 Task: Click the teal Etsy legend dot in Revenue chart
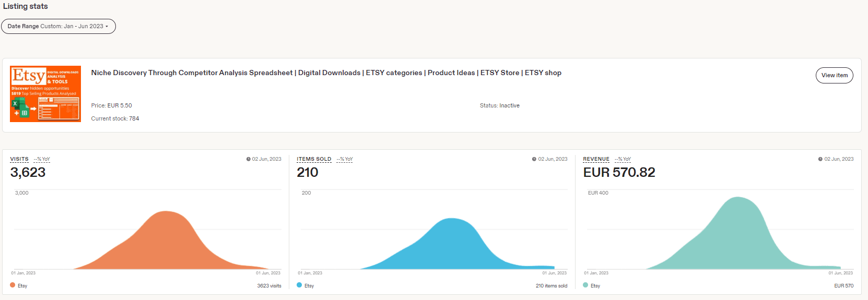585,285
